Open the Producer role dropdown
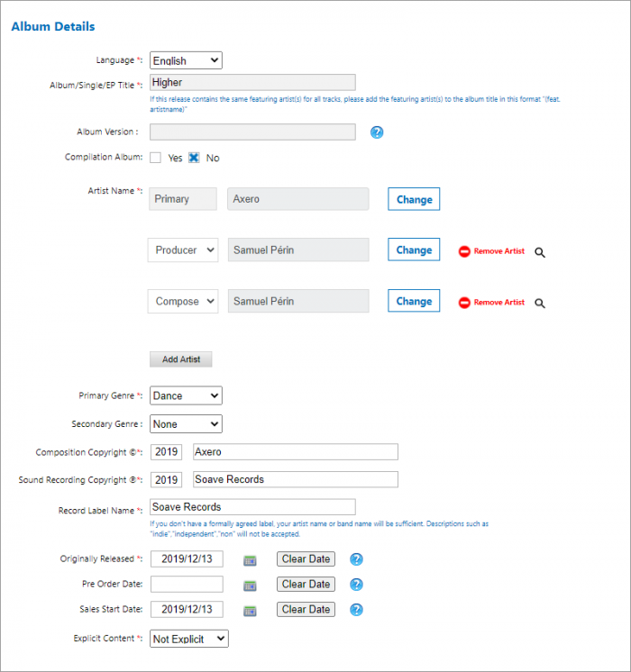This screenshot has height=672, width=631. [183, 250]
